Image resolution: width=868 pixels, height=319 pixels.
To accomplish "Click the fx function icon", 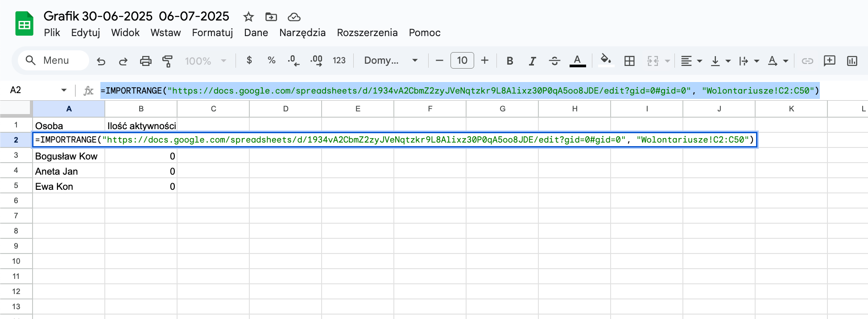I will pyautogui.click(x=88, y=90).
